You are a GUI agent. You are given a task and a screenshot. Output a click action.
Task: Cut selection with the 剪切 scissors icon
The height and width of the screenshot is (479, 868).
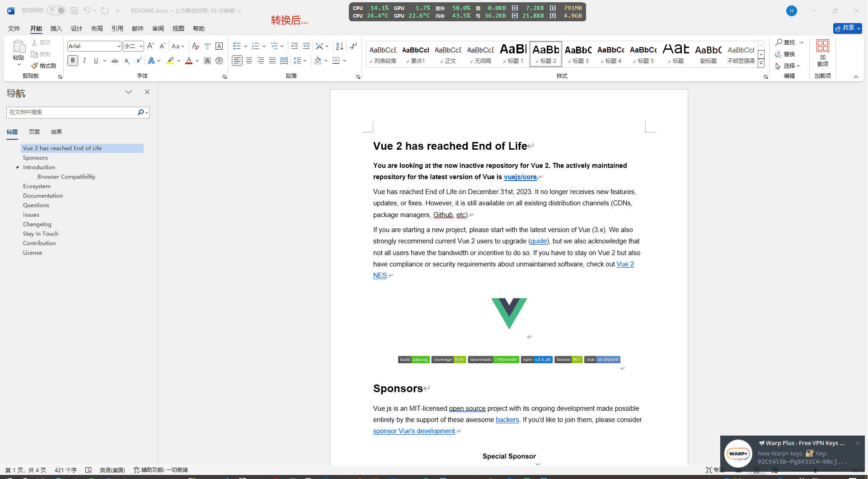[x=41, y=43]
